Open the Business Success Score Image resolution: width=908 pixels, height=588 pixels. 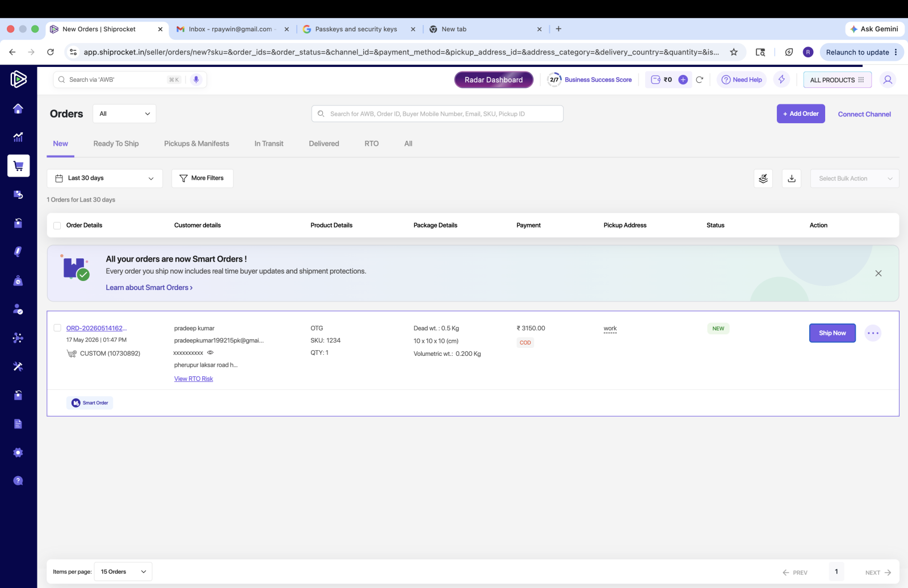tap(590, 80)
